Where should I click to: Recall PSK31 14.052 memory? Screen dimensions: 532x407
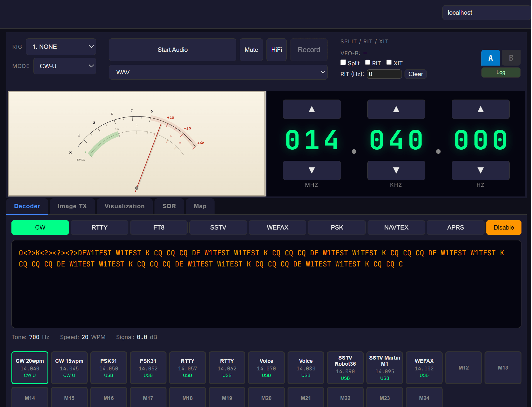tap(148, 368)
